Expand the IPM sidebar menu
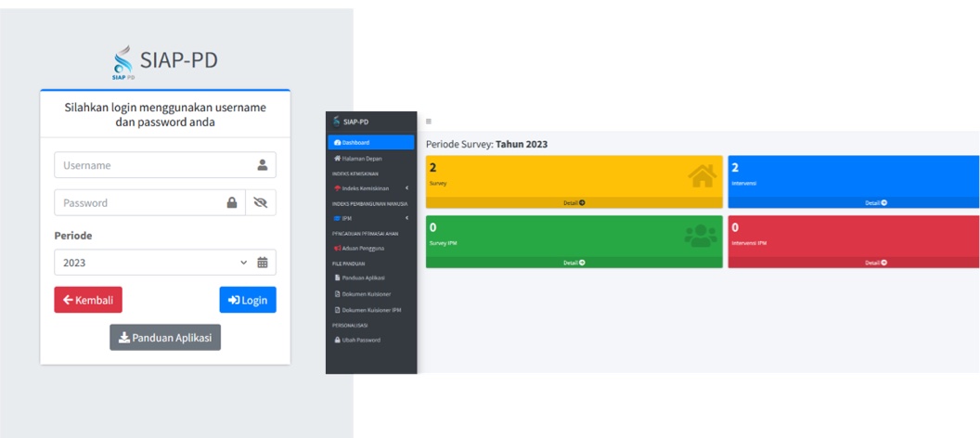 370,218
